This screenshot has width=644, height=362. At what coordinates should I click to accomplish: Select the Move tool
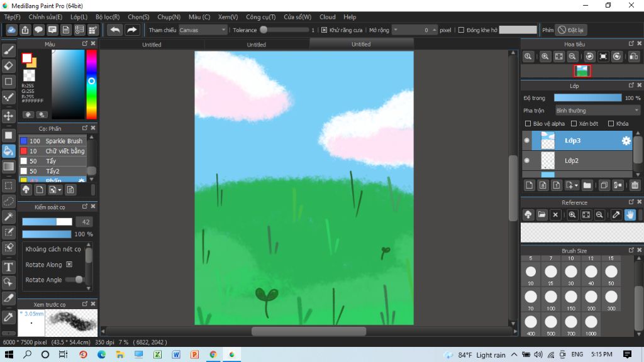click(9, 116)
